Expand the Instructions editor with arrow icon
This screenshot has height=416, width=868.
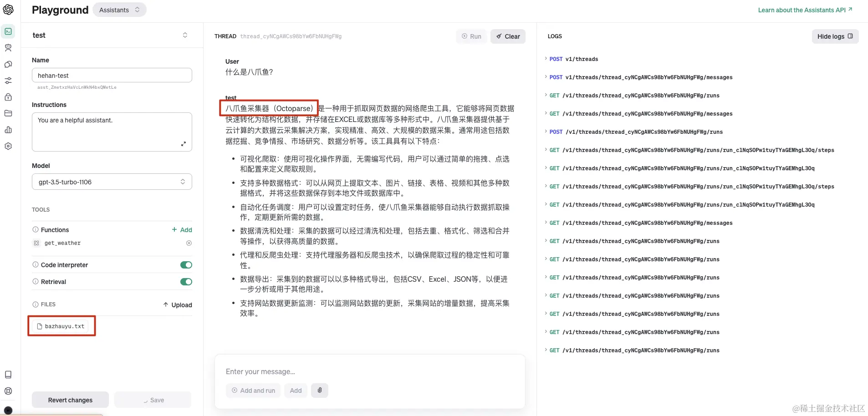pyautogui.click(x=184, y=144)
